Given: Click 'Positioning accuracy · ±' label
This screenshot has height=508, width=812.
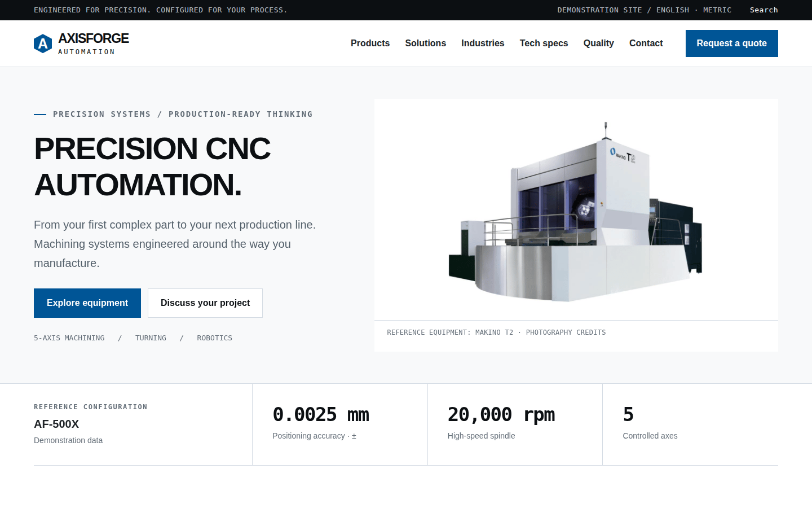Looking at the screenshot, I should (x=314, y=436).
